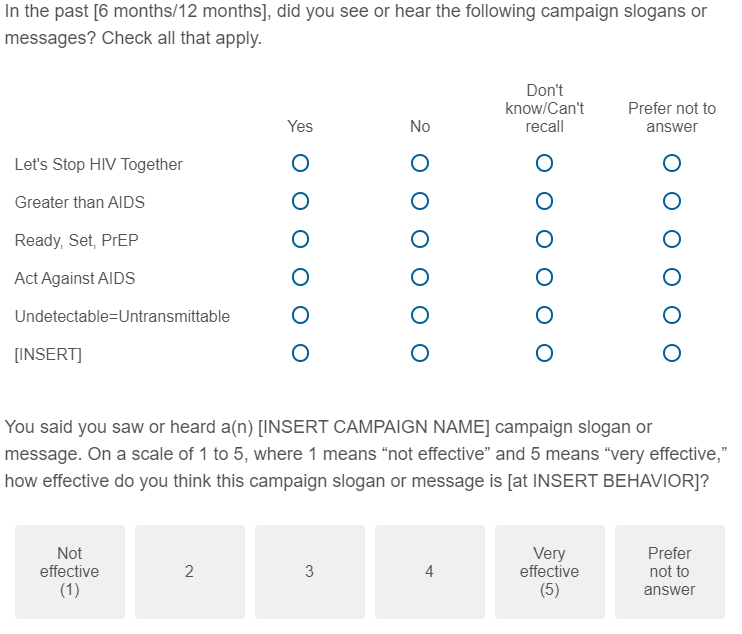The image size is (742, 634).
Task: Choose Don't know for Greater than AIDS
Action: pyautogui.click(x=544, y=201)
